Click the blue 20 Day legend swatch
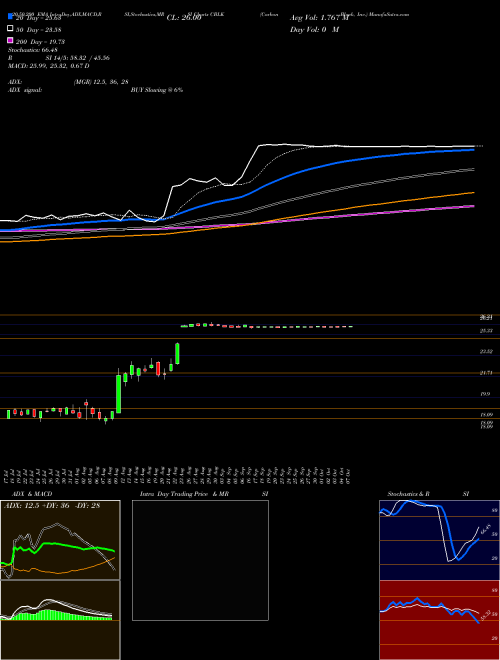 click(x=11, y=17)
